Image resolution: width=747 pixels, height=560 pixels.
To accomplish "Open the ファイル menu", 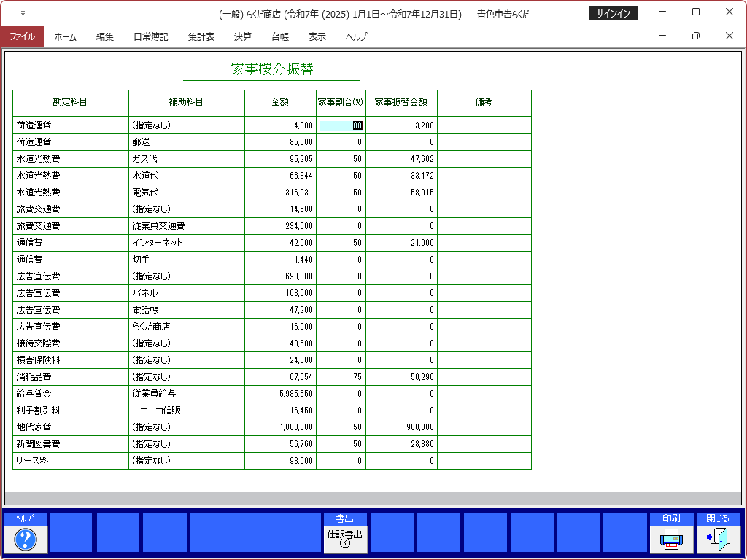I will tap(22, 36).
